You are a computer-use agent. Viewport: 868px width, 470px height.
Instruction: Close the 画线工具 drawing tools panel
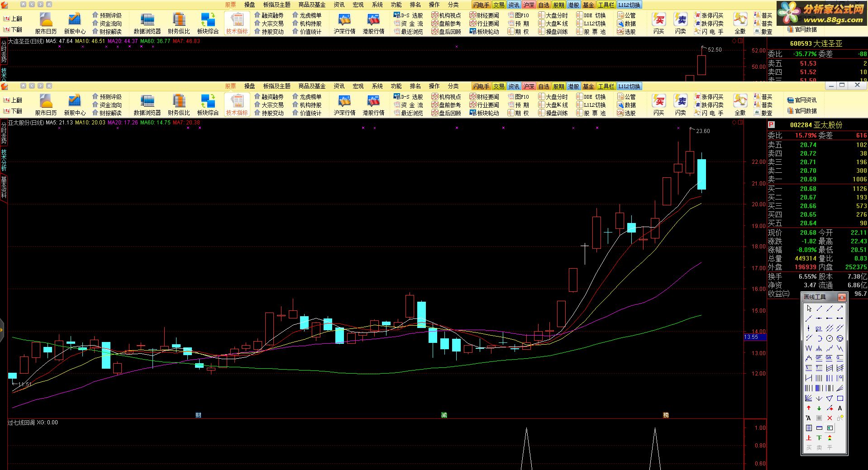tap(842, 297)
